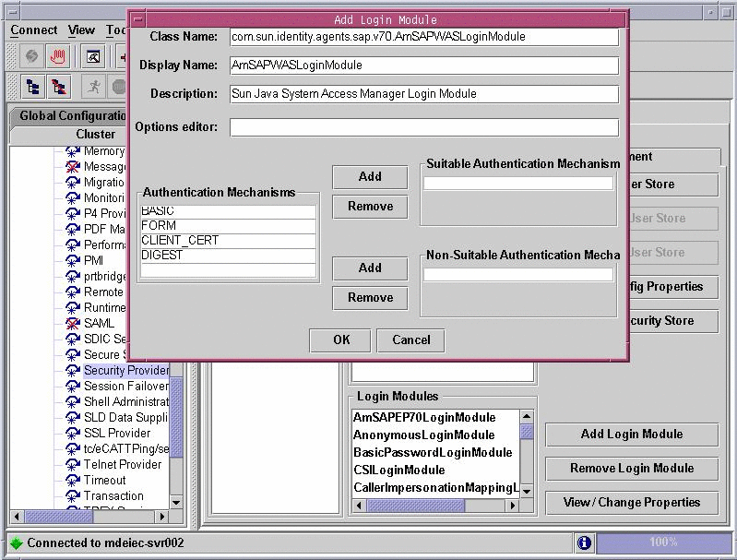Select DIGEST authentication mechanism
Screen dimensions: 737x560
tap(228, 256)
